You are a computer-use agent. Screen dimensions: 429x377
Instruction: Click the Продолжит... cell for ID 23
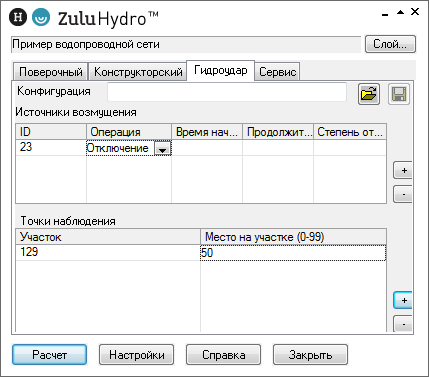pos(278,148)
